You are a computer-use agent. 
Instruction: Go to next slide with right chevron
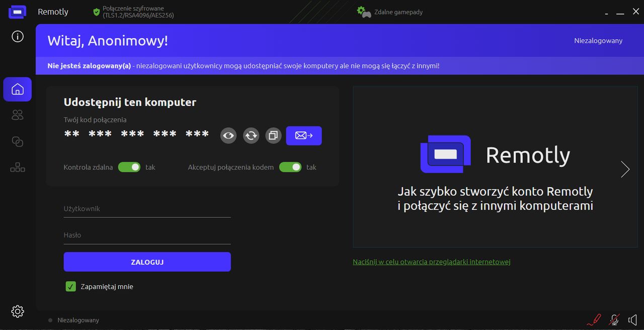(625, 170)
